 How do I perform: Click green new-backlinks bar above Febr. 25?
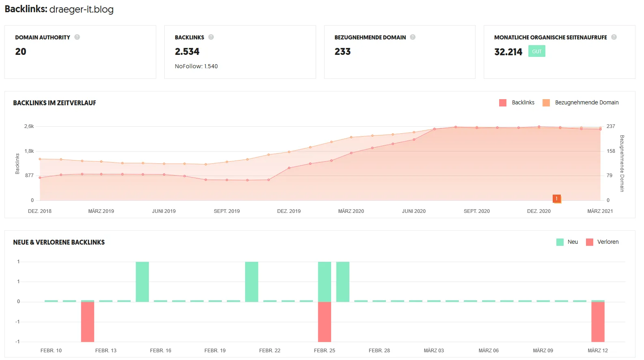click(x=324, y=282)
